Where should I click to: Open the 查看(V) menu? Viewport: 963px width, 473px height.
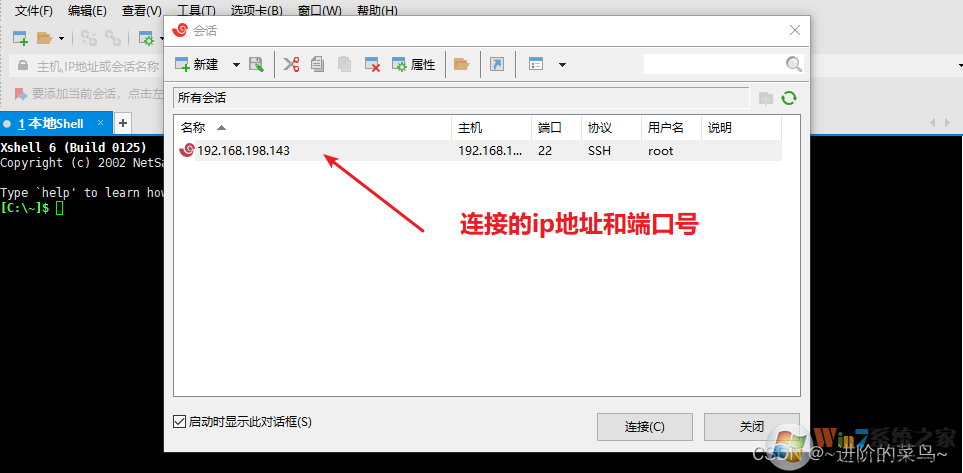tap(142, 10)
